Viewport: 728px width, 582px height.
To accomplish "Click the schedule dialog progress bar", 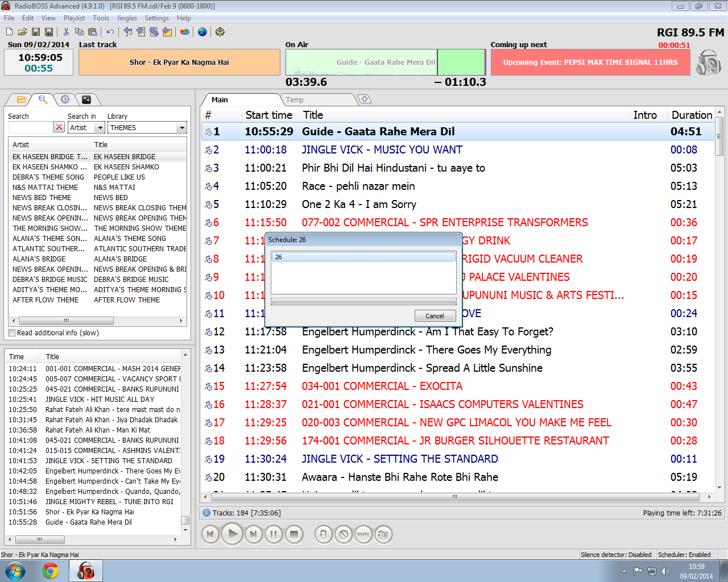I will (x=363, y=302).
